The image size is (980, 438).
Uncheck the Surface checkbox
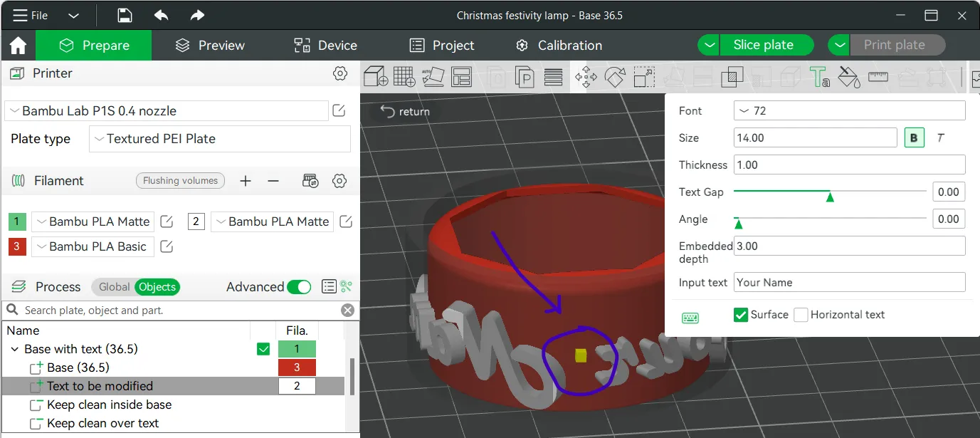tap(741, 315)
